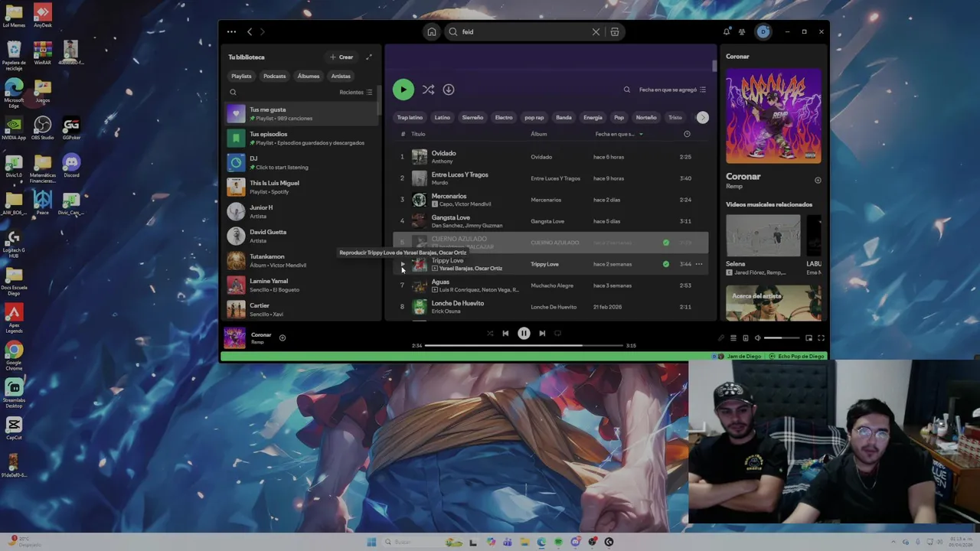Open the play queue
Image resolution: width=980 pixels, height=551 pixels.
[x=733, y=338]
